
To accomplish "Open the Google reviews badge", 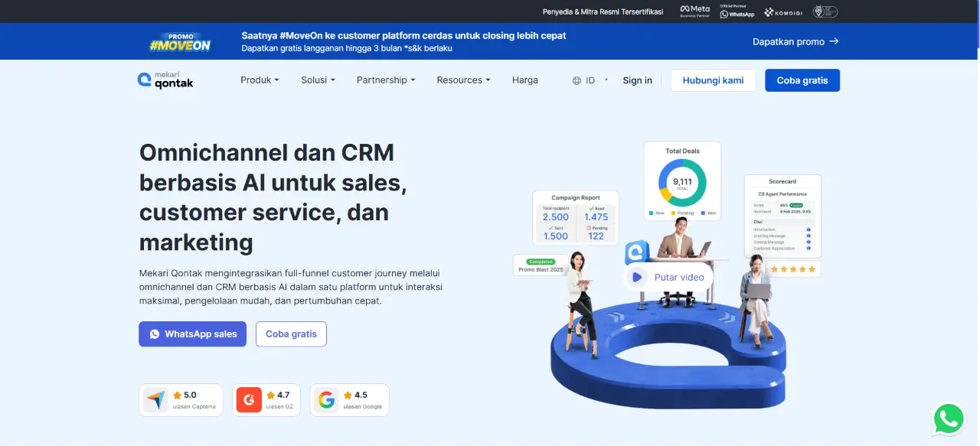I will 350,400.
